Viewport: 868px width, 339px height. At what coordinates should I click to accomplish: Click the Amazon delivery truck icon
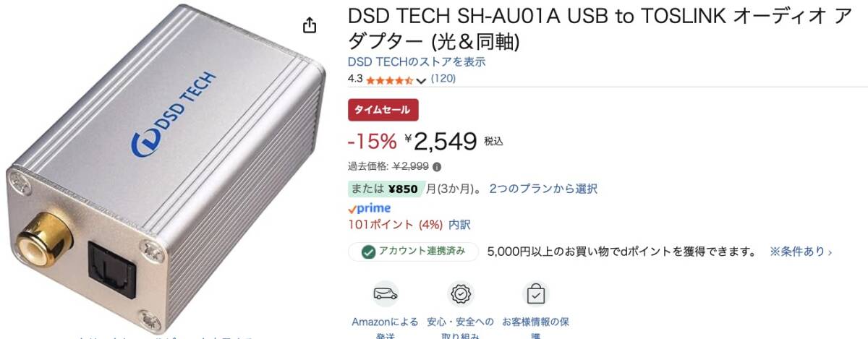coord(386,294)
